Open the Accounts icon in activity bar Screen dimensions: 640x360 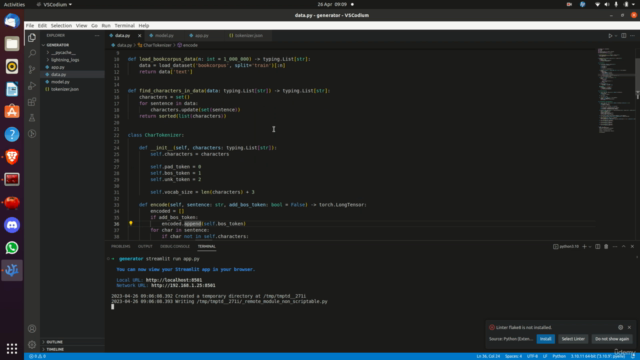point(32,329)
